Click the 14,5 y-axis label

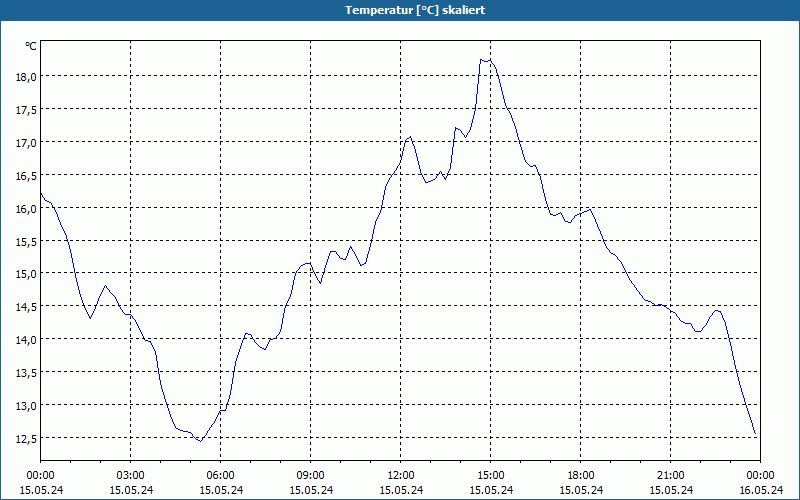[27, 307]
